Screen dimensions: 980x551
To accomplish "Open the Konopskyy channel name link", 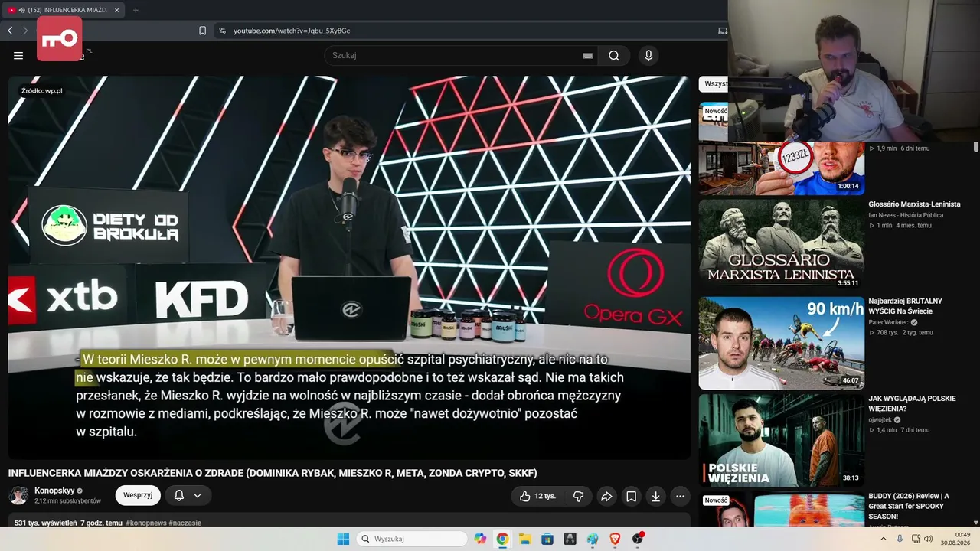I will point(54,491).
